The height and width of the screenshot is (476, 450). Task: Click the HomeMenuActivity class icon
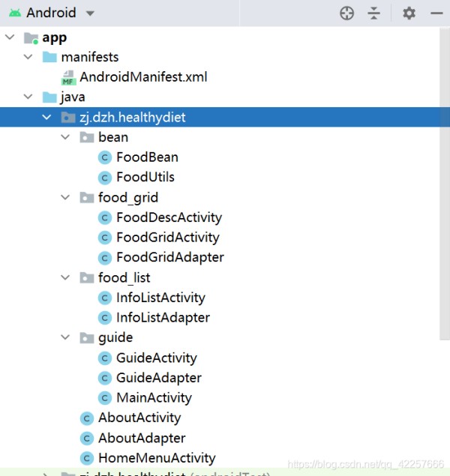tap(87, 458)
